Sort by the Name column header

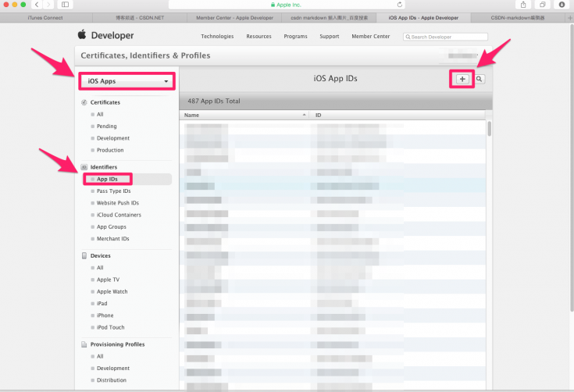click(x=244, y=115)
